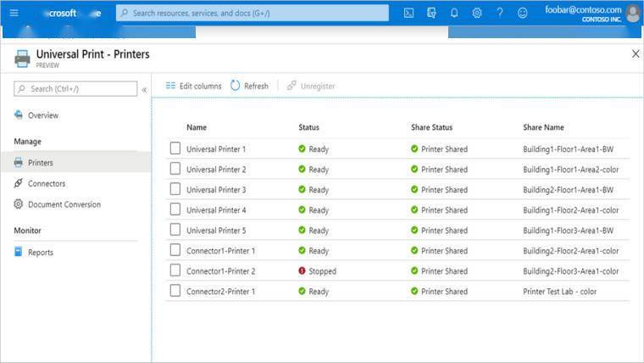The height and width of the screenshot is (363, 644).
Task: Click the feedback smiley icon
Action: pos(523,13)
